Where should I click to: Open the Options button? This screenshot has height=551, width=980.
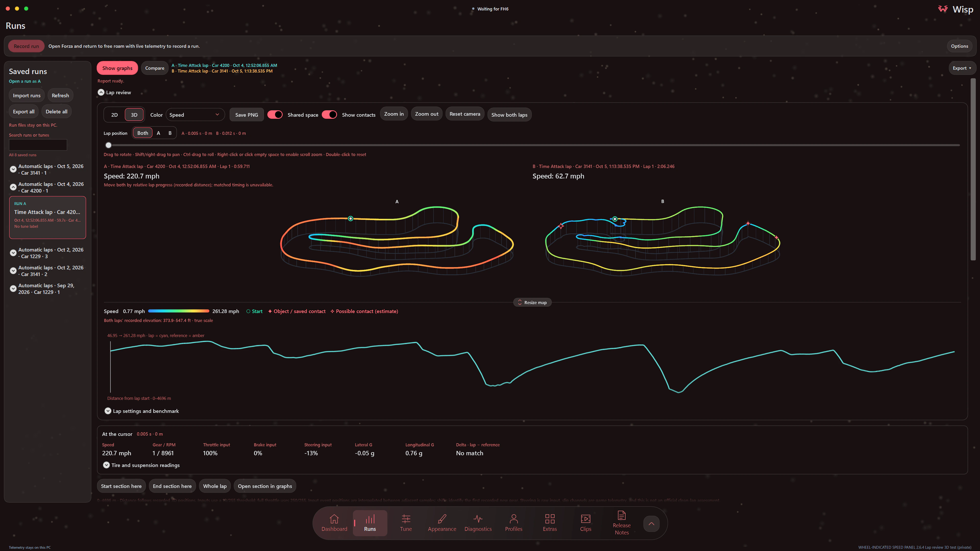pyautogui.click(x=960, y=46)
